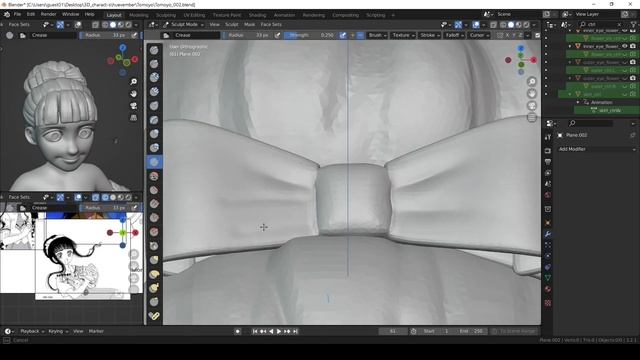Open Render properties tab icon
Viewport: 640px width, 360px height.
point(548,151)
